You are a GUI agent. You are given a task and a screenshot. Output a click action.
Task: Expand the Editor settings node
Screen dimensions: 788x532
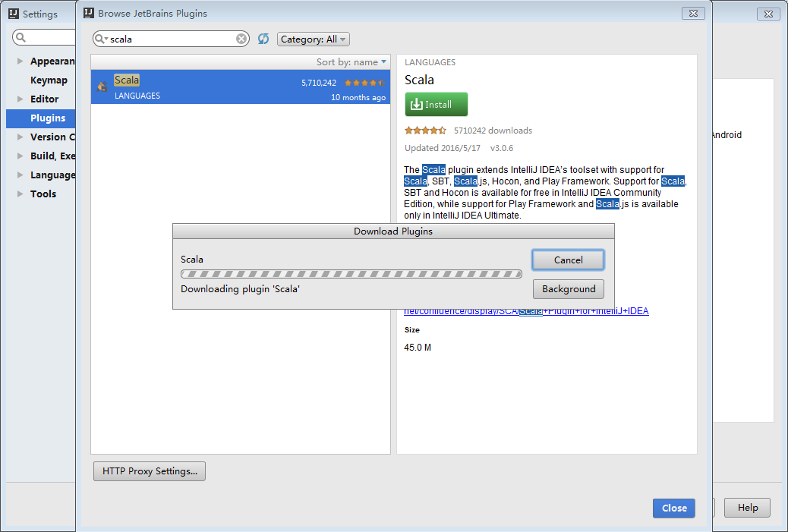[x=20, y=99]
